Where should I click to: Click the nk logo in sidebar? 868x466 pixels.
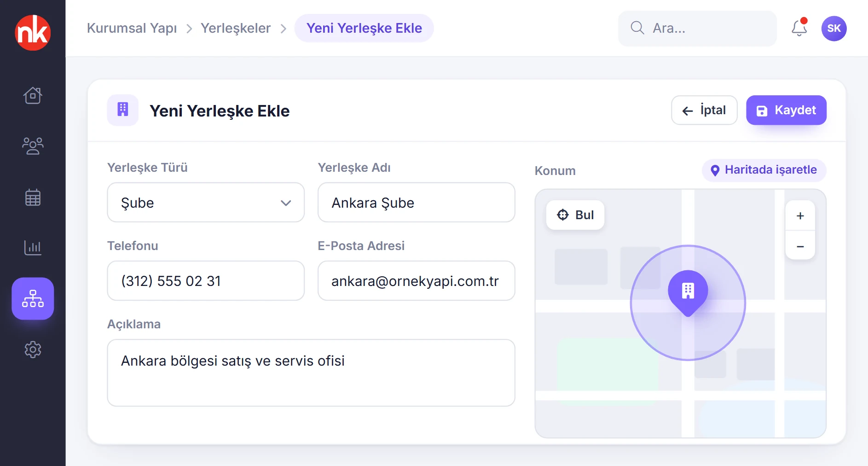click(x=33, y=32)
